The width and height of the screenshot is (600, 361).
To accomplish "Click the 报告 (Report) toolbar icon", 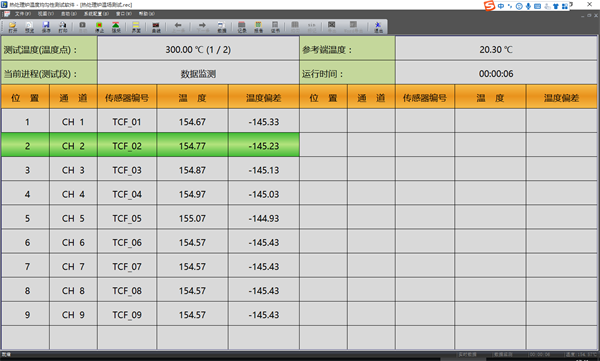I will (x=258, y=27).
